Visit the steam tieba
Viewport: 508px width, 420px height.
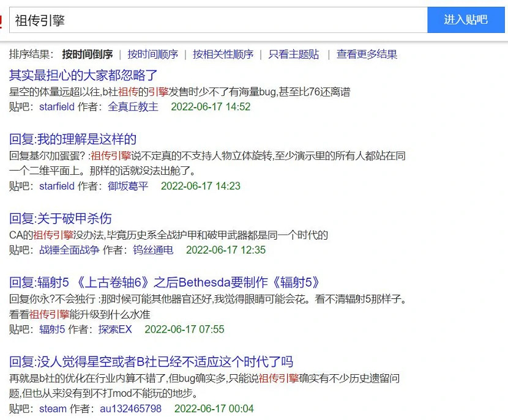coord(51,410)
